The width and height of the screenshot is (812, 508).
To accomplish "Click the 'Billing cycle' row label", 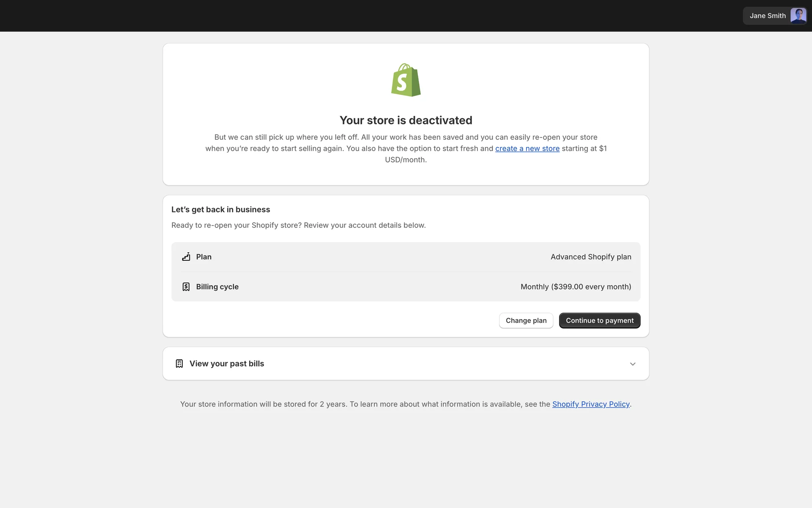I will coord(217,287).
